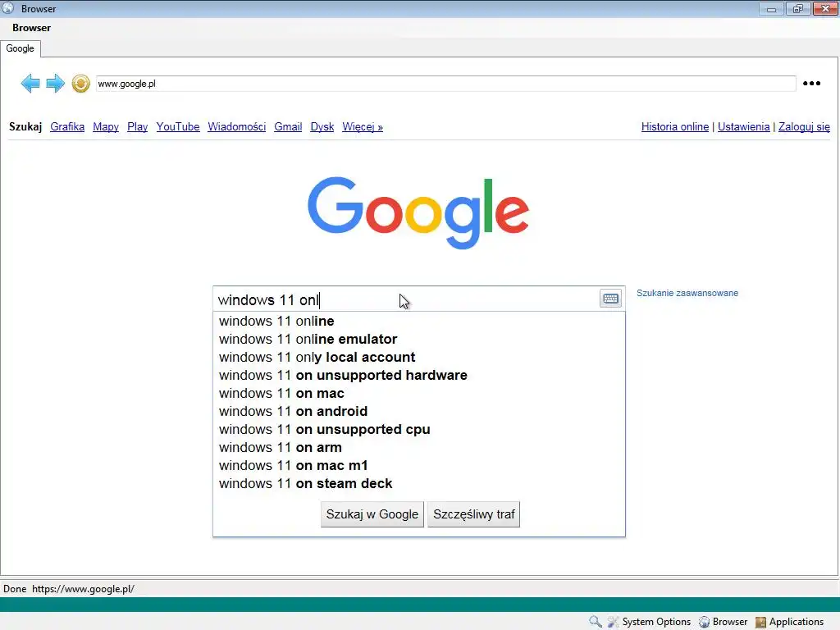
Task: Go forward with the blue right arrow
Action: [55, 84]
